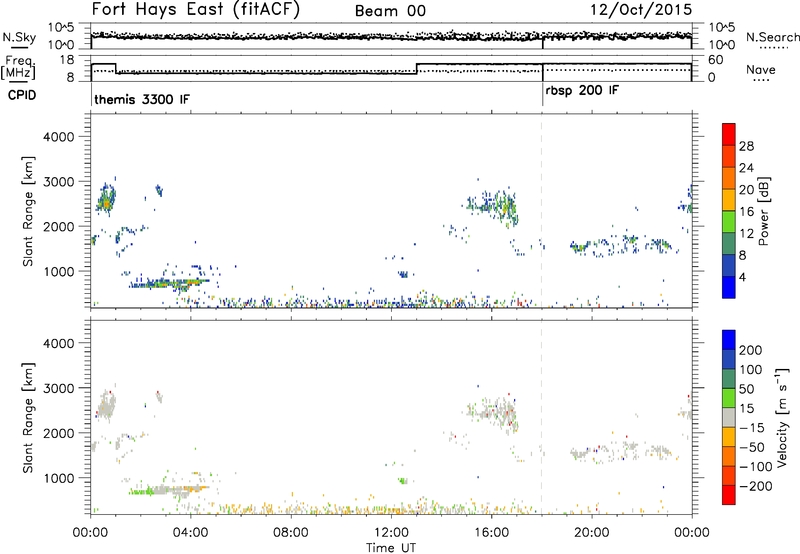This screenshot has width=800, height=554.
Task: Click the '04:00' time tick label
Action: 190,533
